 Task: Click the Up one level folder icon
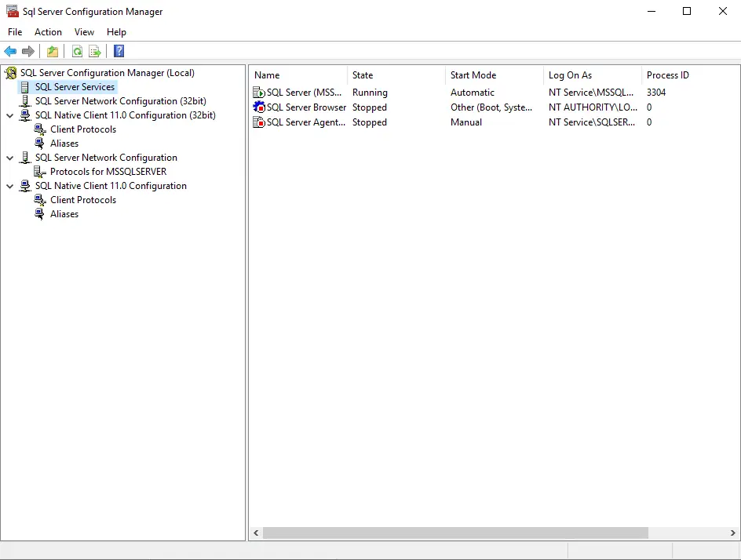53,51
